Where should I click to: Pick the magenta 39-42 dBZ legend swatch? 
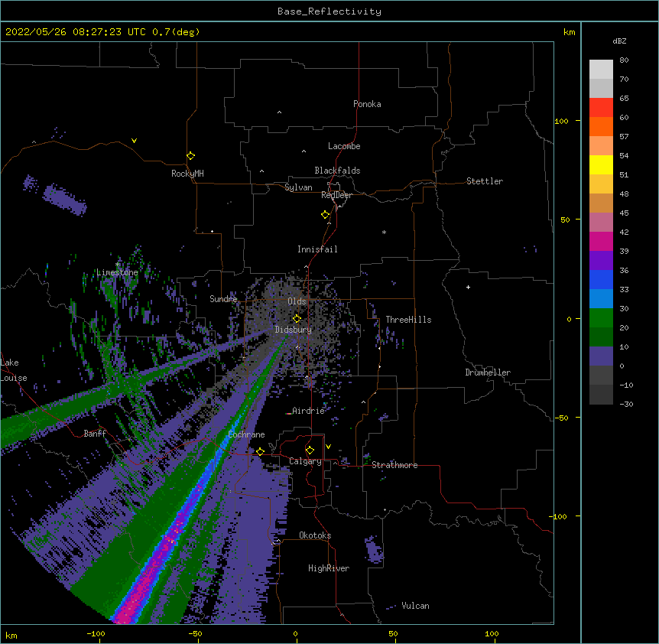point(601,241)
